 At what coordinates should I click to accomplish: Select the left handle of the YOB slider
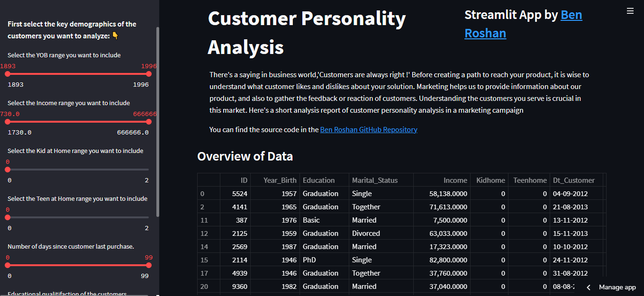tap(7, 74)
